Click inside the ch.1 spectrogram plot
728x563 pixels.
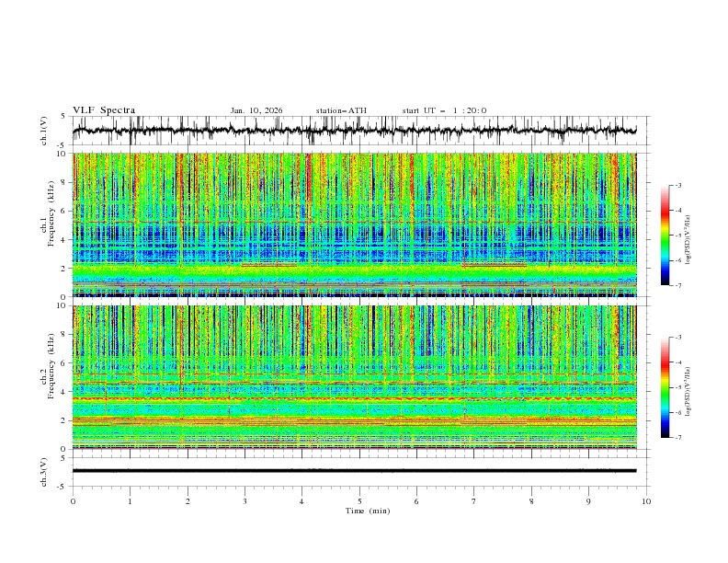358,224
